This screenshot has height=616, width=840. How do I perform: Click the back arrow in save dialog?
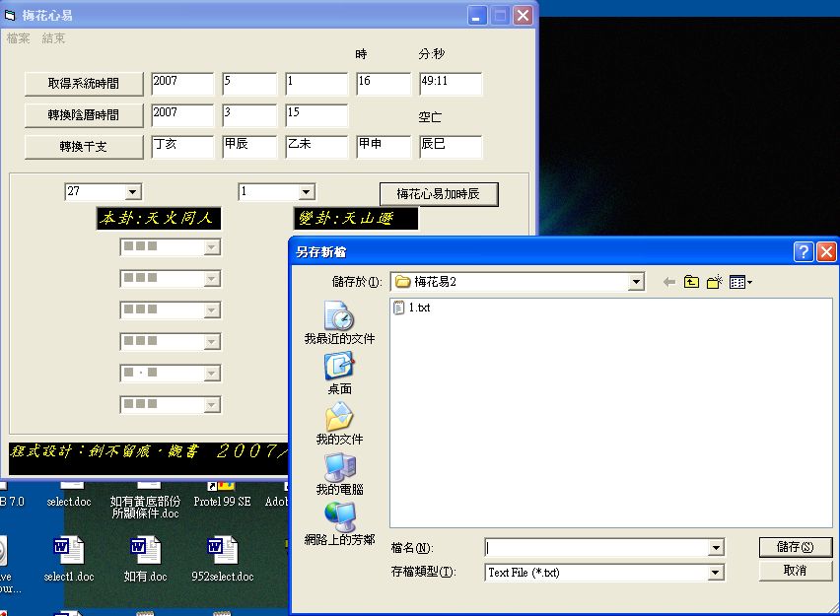tap(669, 283)
